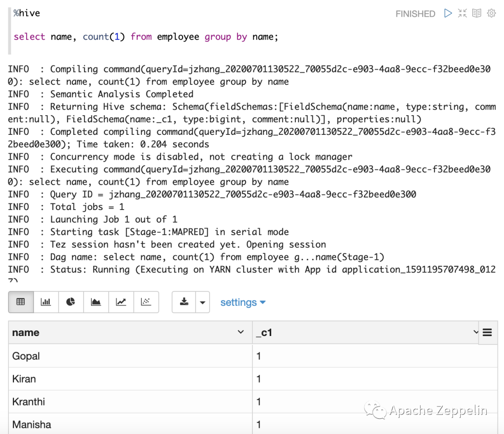This screenshot has height=434, width=504.
Task: Select the Gopal table cell
Action: coord(26,356)
